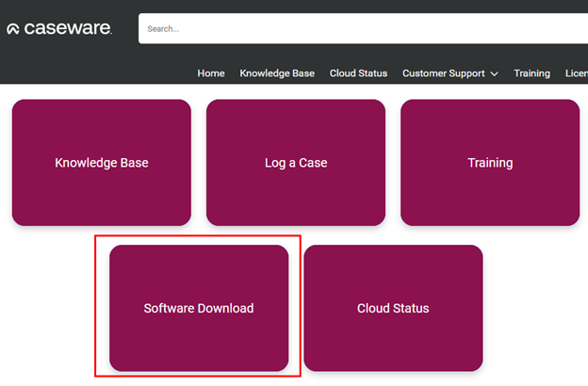
Task: Open the Customer Support navigation menu
Action: [x=443, y=73]
